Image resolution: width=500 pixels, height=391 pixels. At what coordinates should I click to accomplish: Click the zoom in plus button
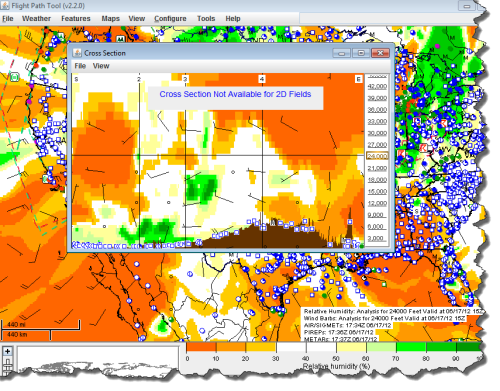pos(7,351)
